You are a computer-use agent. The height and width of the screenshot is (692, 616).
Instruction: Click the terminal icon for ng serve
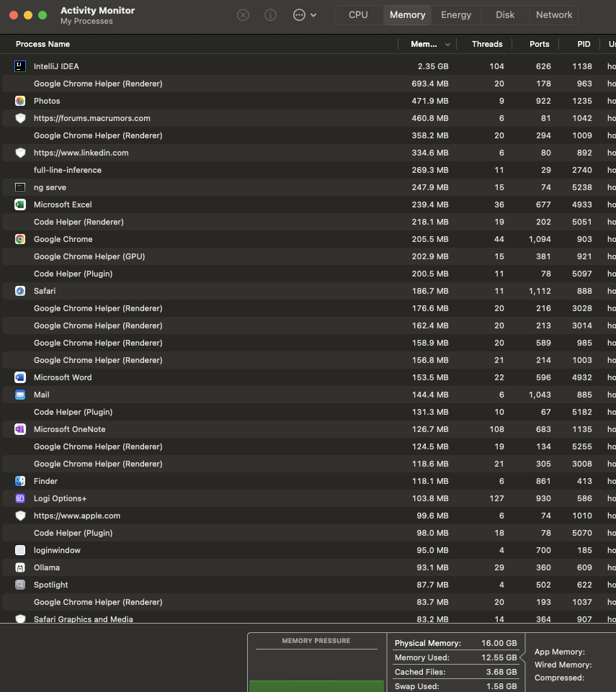[x=20, y=187]
